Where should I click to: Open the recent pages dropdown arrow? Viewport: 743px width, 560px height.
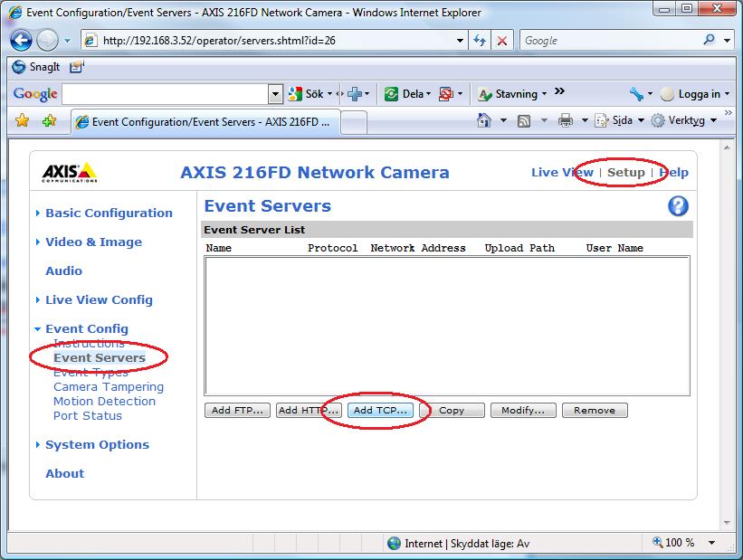click(67, 41)
